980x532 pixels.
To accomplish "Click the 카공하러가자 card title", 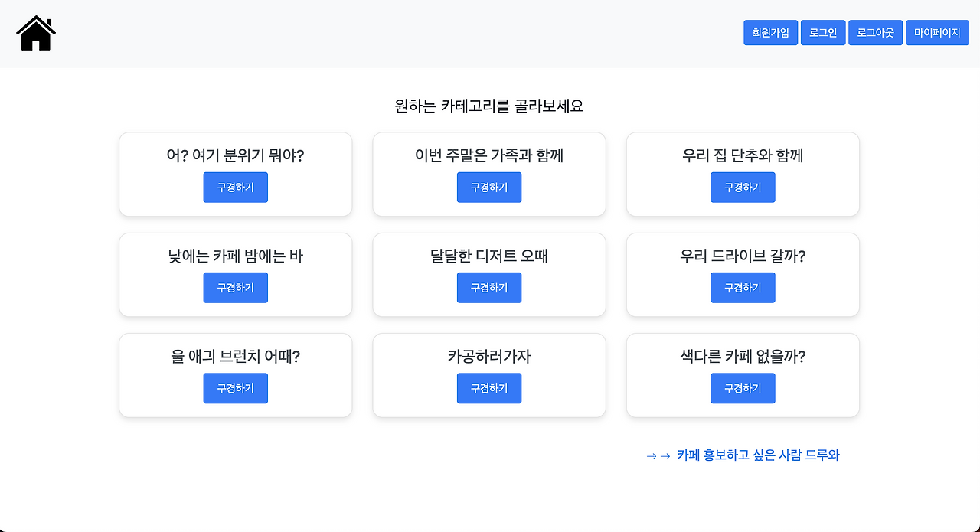I will 489,356.
